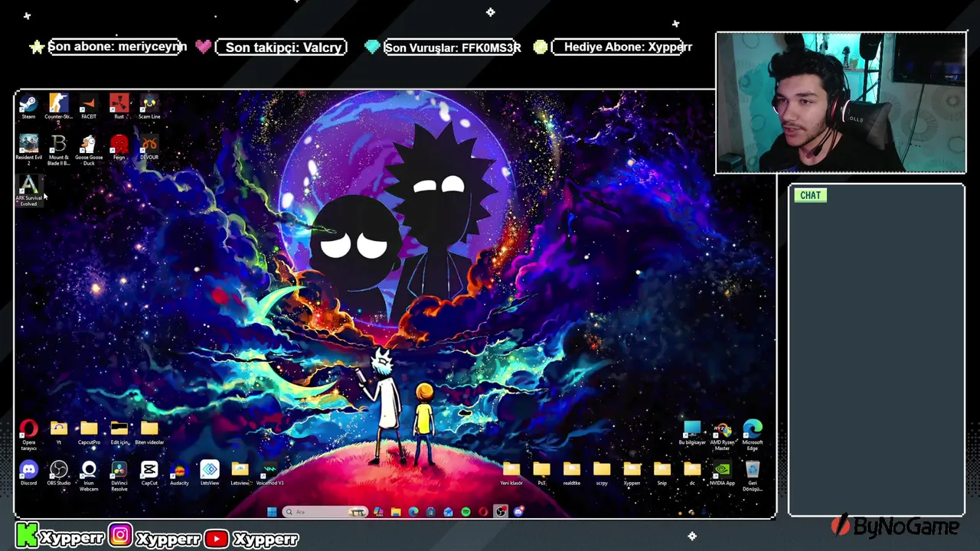
Task: Click the Ps3 folder on desktop
Action: pyautogui.click(x=541, y=474)
